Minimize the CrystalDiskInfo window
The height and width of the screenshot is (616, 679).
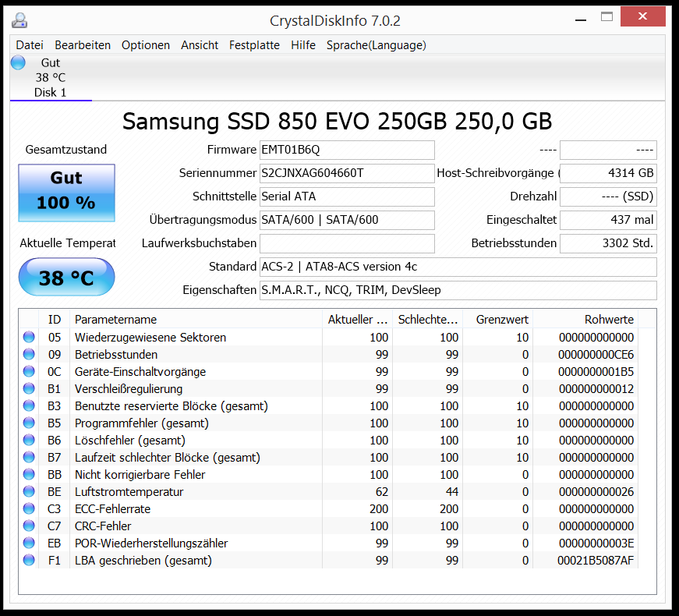[581, 19]
